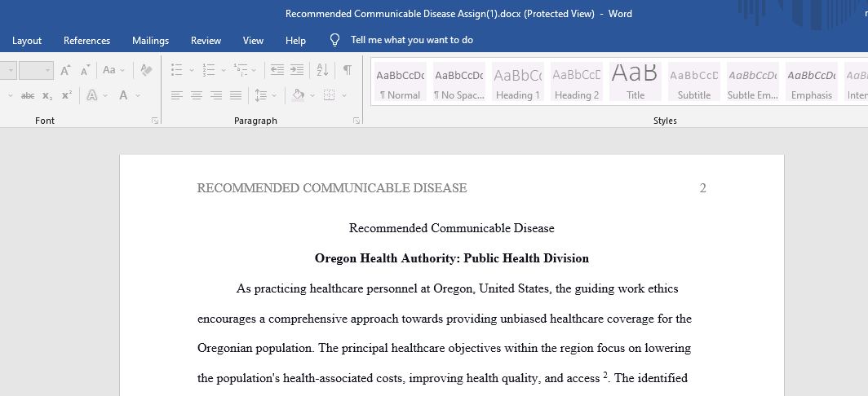
Task: Center-align the text
Action: point(197,95)
